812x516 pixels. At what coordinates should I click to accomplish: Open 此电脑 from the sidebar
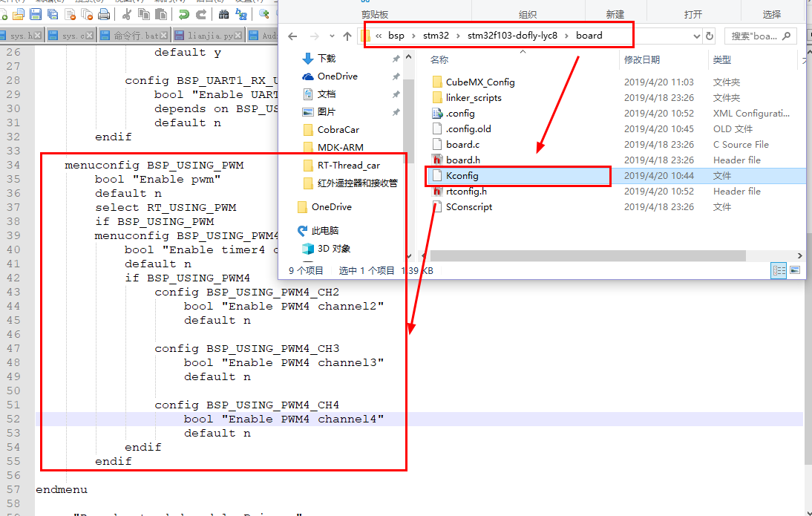coord(324,231)
